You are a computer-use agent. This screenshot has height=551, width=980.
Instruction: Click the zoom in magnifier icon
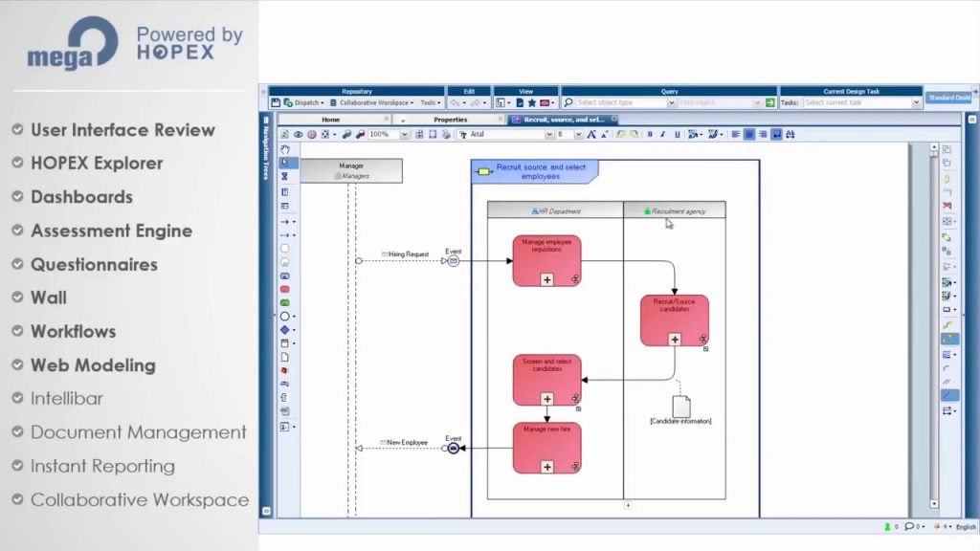346,134
